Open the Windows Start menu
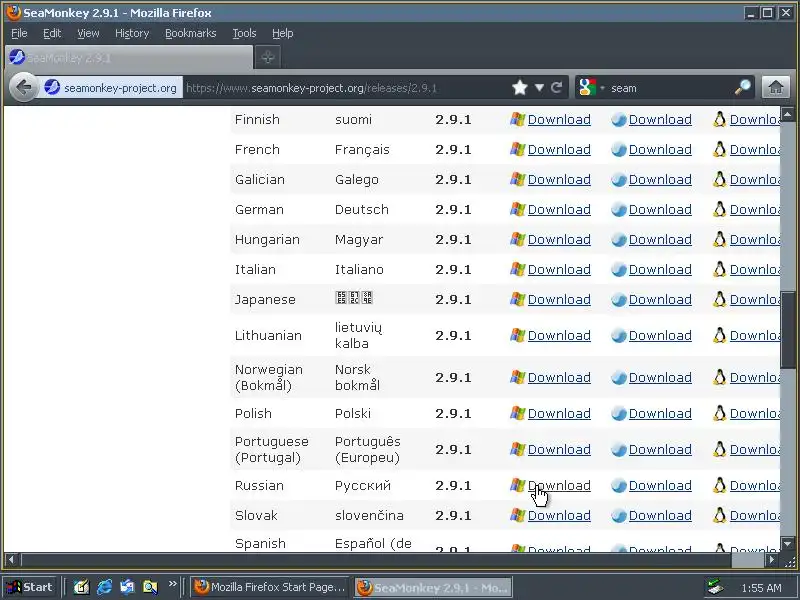 30,587
